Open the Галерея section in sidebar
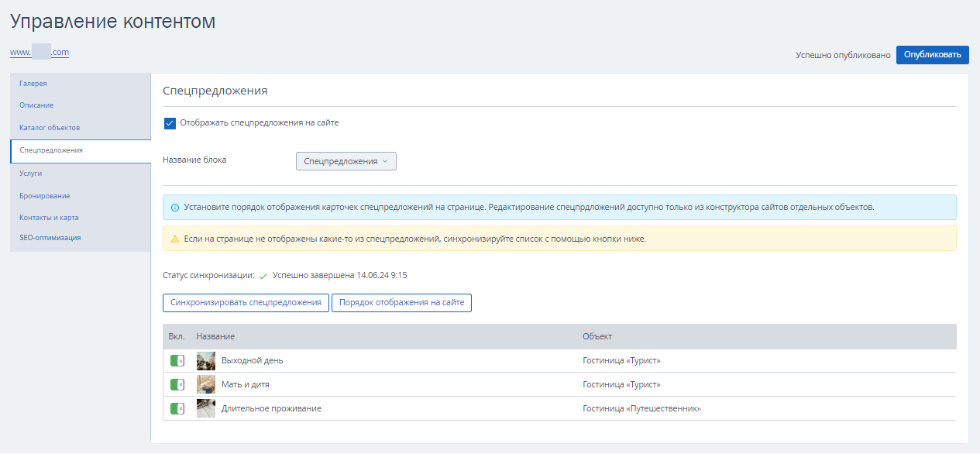Viewport: 980px width, 454px height. point(33,83)
